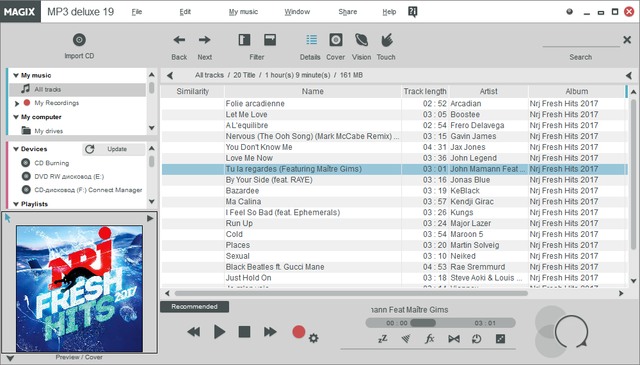The image size is (640, 365).
Task: Adjust the round volume knob
Action: (x=571, y=332)
